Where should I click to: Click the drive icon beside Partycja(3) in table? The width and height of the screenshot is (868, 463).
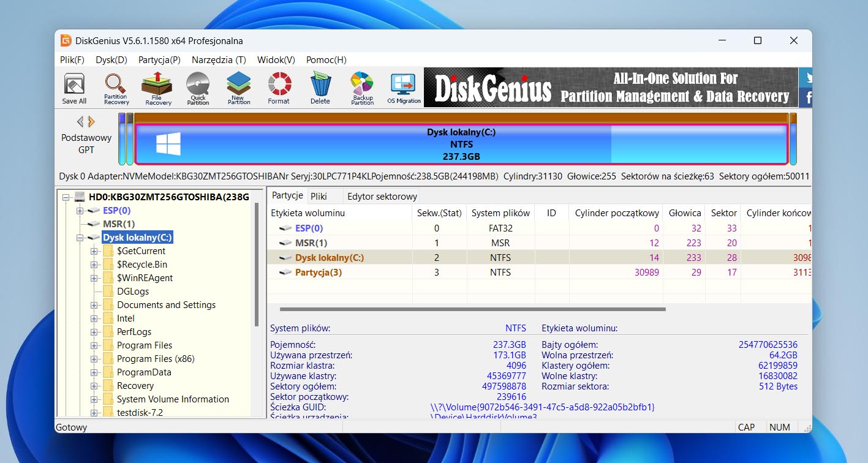click(285, 273)
